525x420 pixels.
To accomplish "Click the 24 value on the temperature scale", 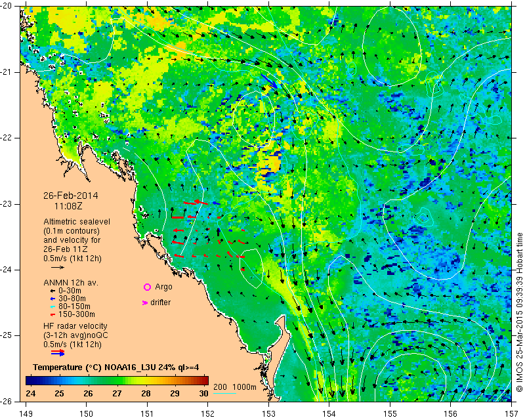I will (x=30, y=394).
